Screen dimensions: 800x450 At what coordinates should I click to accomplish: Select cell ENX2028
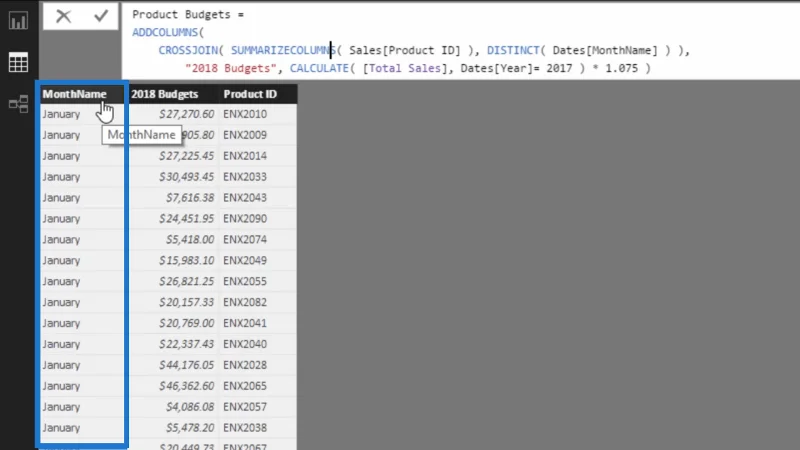pyautogui.click(x=245, y=365)
